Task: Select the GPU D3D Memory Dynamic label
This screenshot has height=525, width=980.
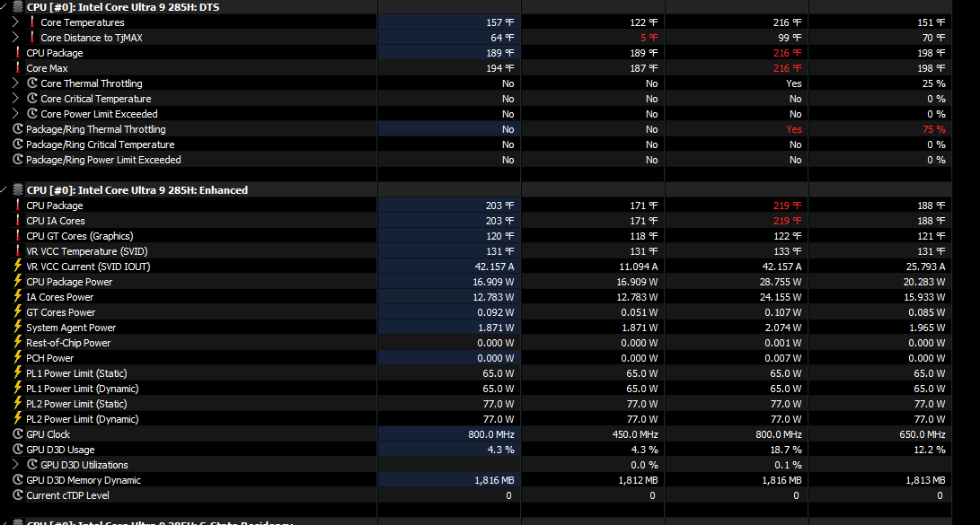Action: pos(84,480)
